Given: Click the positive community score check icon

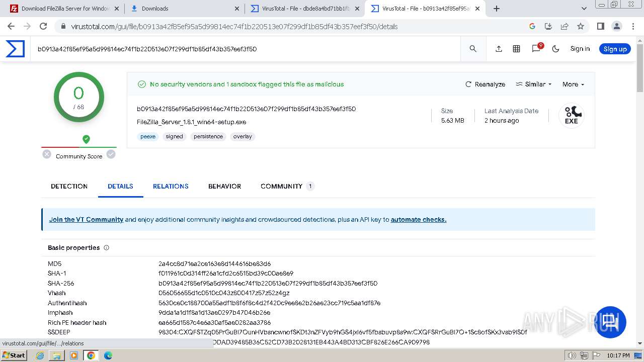Looking at the screenshot, I should pos(111,154).
